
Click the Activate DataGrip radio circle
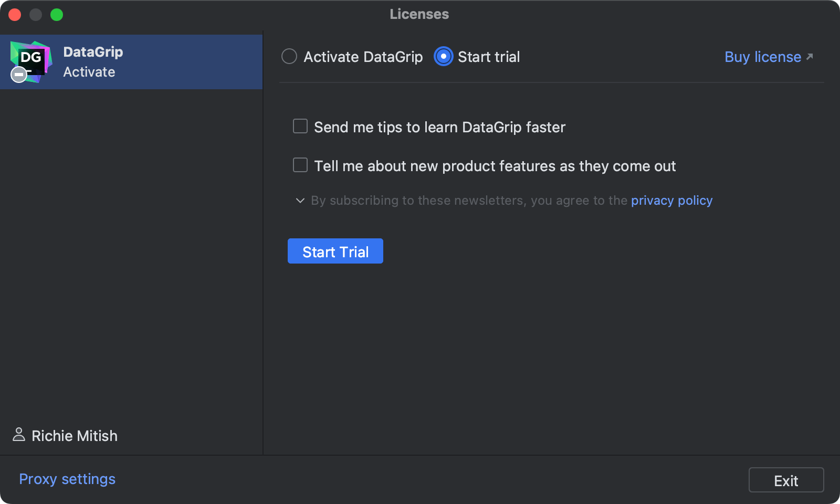click(x=289, y=56)
